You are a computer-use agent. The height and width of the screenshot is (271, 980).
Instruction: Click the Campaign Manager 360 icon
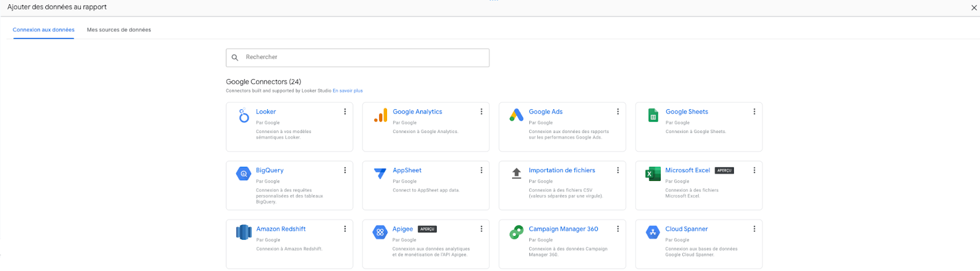(516, 232)
